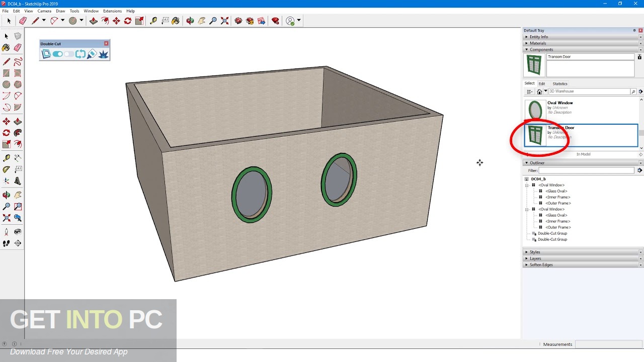Select the Rotate tool in top toolbar
The width and height of the screenshot is (644, 362).
pyautogui.click(x=128, y=21)
